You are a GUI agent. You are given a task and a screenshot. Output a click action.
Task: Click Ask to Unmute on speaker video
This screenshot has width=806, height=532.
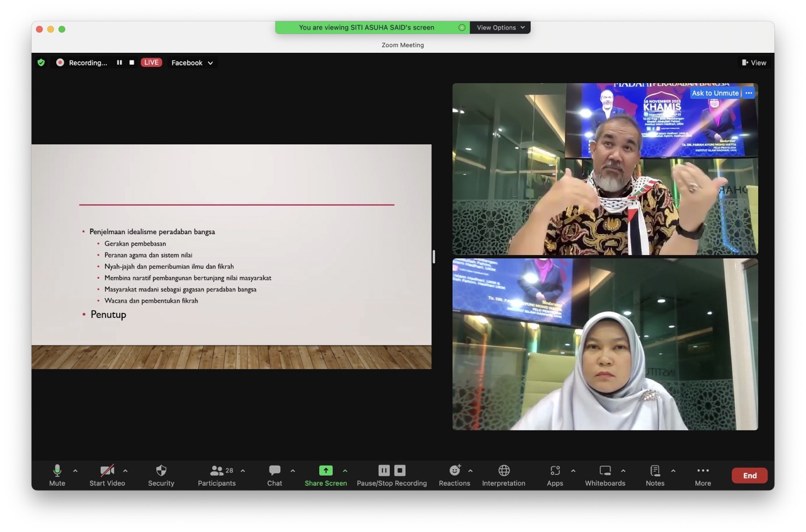715,93
